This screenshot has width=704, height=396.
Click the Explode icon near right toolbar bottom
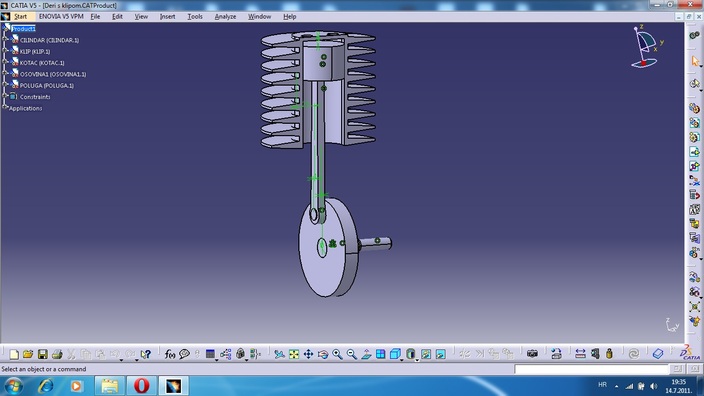coord(695,307)
